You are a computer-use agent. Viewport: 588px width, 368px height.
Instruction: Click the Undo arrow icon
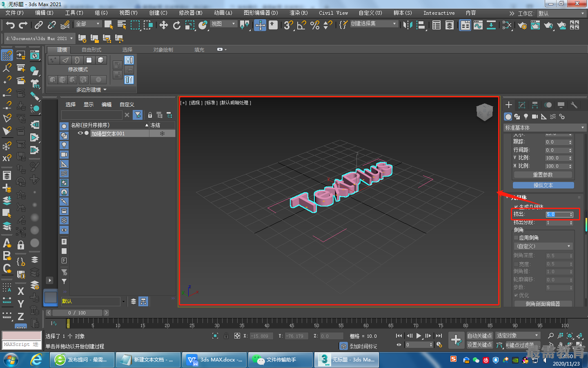tap(10, 25)
